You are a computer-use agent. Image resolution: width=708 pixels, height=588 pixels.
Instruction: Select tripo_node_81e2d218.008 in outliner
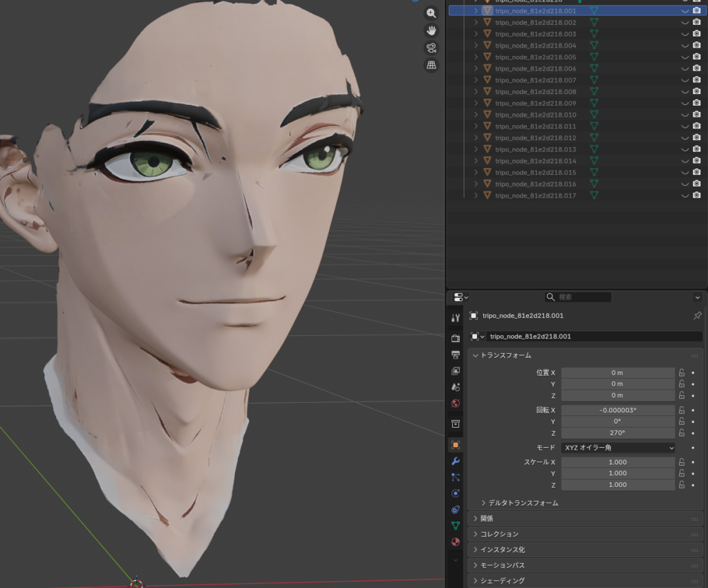point(536,92)
